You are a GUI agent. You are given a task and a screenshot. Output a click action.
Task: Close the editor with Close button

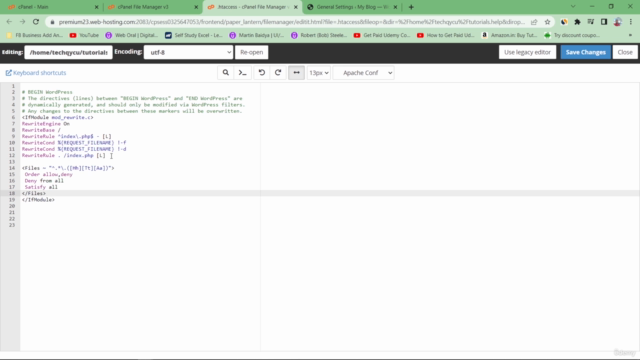[x=625, y=52]
